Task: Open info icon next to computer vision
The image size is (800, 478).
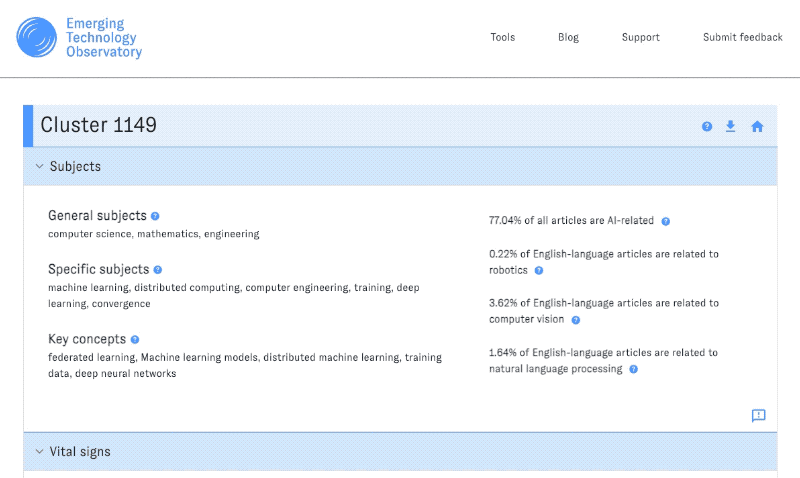Action: pos(575,320)
